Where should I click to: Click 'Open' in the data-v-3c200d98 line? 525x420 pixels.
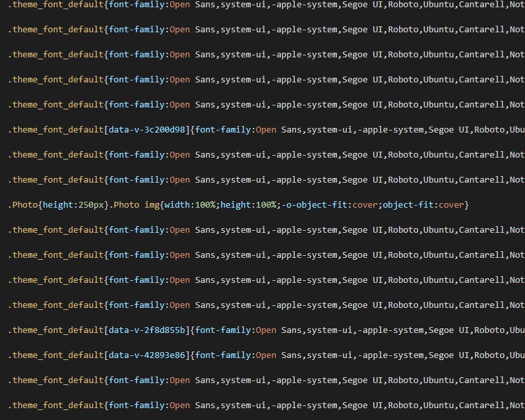pos(266,130)
